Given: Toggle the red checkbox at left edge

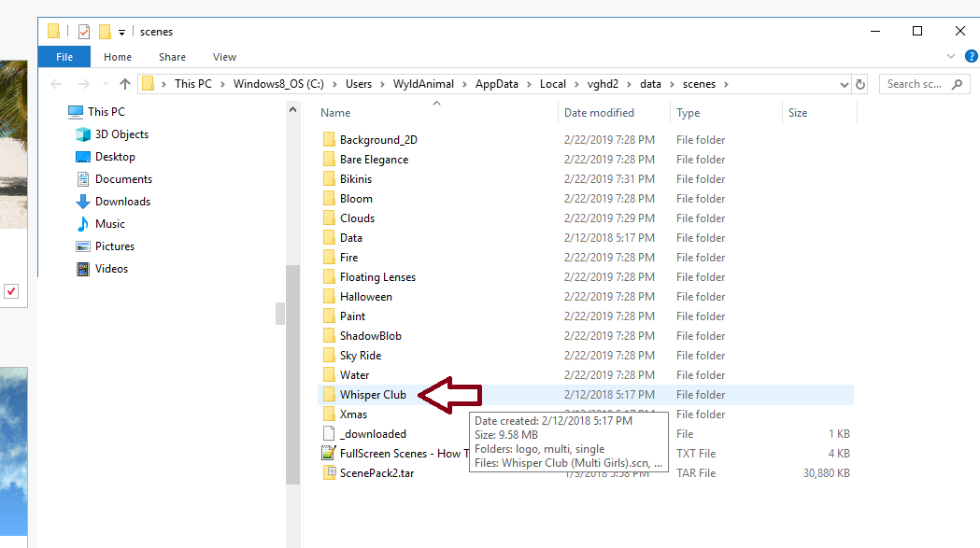Looking at the screenshot, I should 11,292.
